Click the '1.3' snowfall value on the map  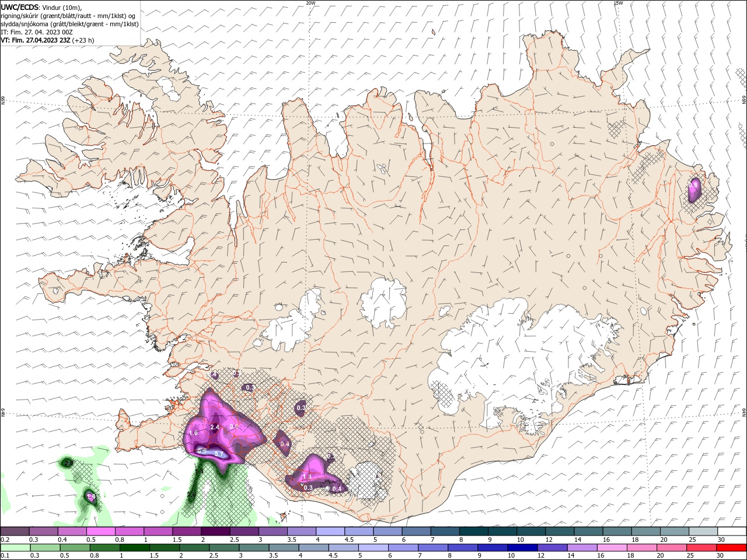point(307,477)
